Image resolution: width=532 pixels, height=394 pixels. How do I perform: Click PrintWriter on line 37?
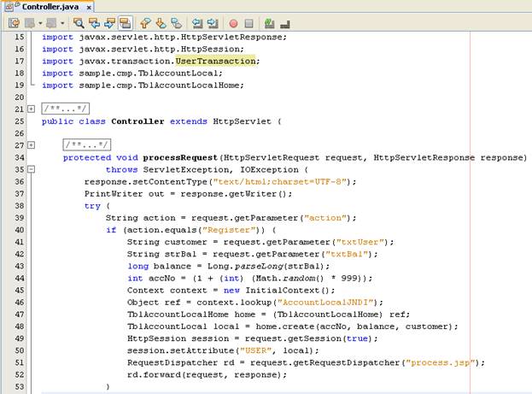tap(114, 194)
